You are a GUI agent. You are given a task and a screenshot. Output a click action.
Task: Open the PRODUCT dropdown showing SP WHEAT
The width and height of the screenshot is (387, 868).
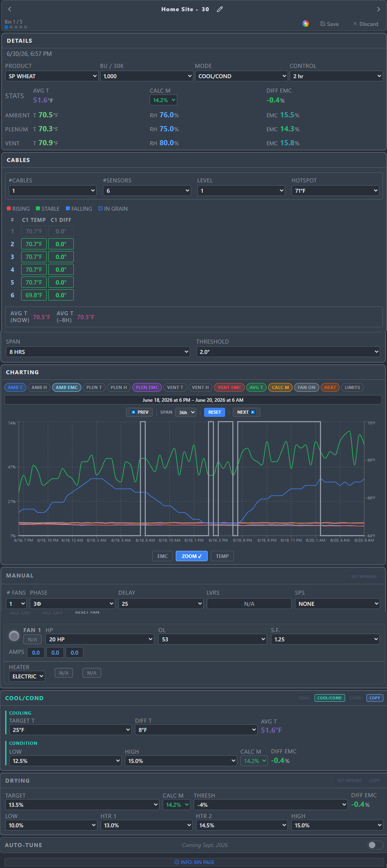[52, 76]
